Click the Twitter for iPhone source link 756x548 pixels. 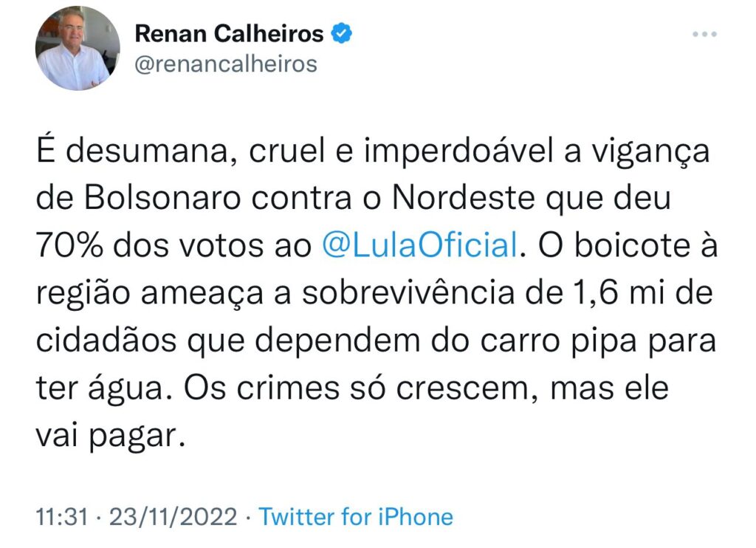[x=356, y=516]
